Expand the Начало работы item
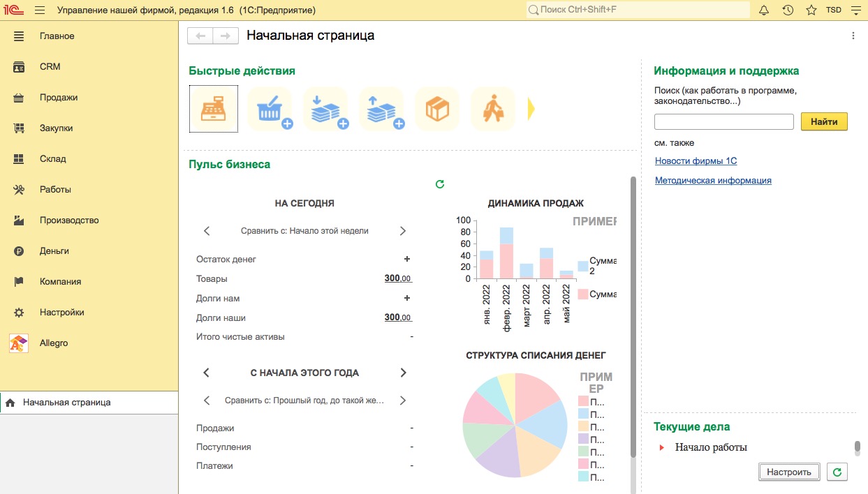 click(x=661, y=447)
